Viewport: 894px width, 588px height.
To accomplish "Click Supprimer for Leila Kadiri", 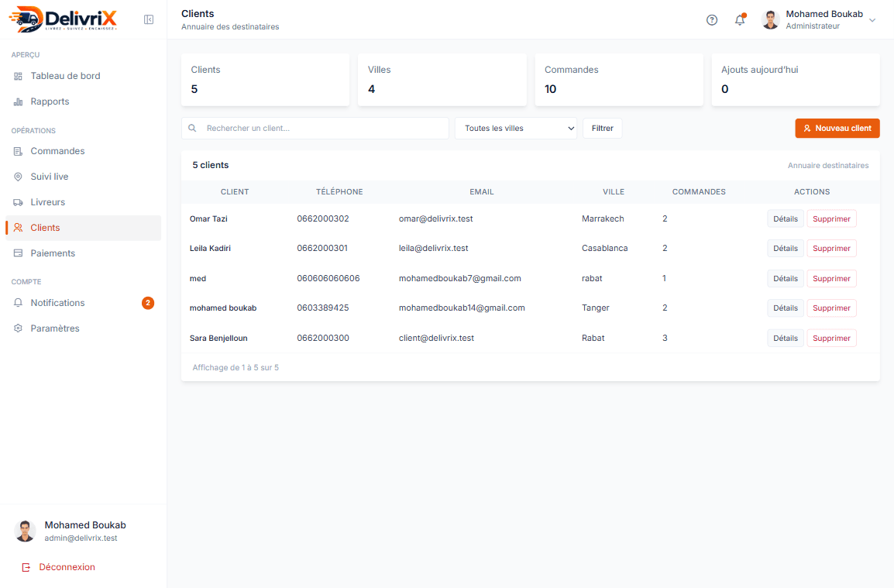I will (831, 249).
